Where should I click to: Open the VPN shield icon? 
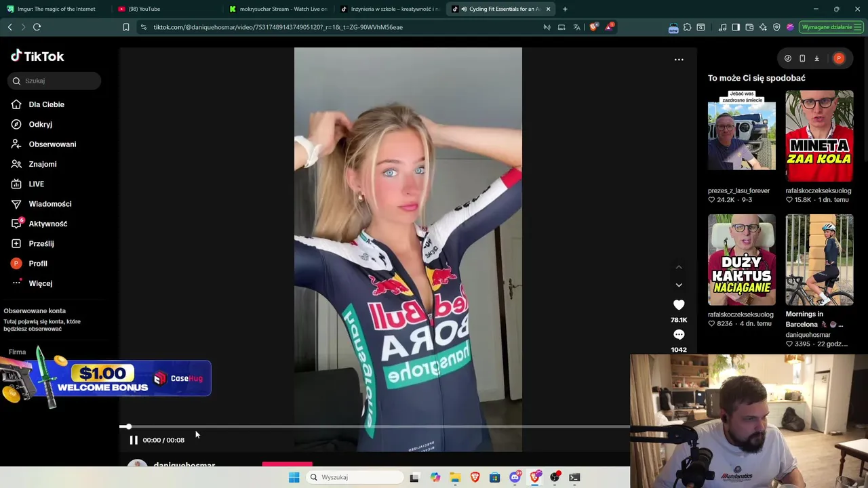point(776,27)
